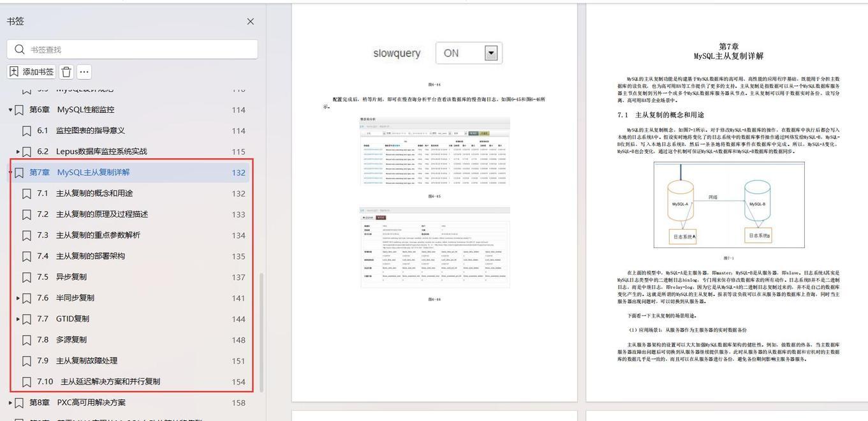Click bookmark icon beside 7.9 主从复制故障处理
868x421 pixels.
coord(27,361)
